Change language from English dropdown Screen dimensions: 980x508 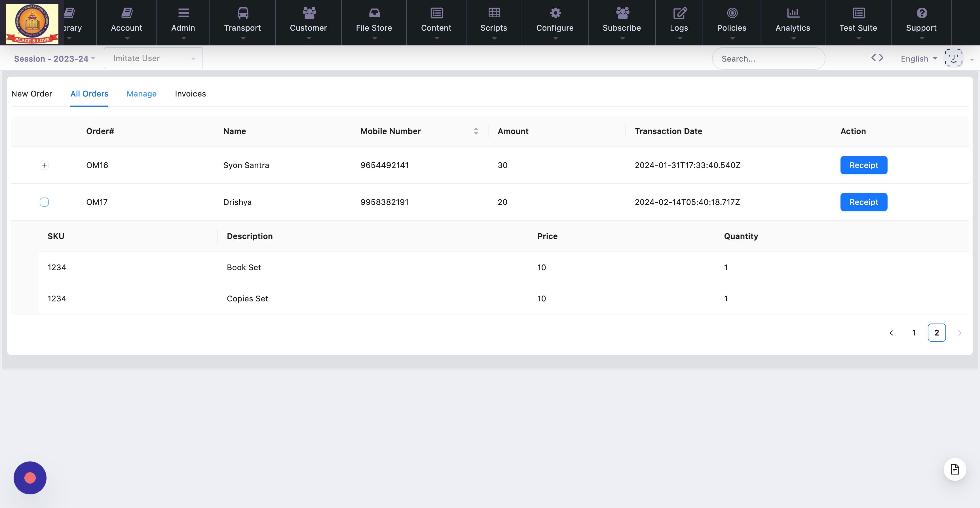click(918, 59)
